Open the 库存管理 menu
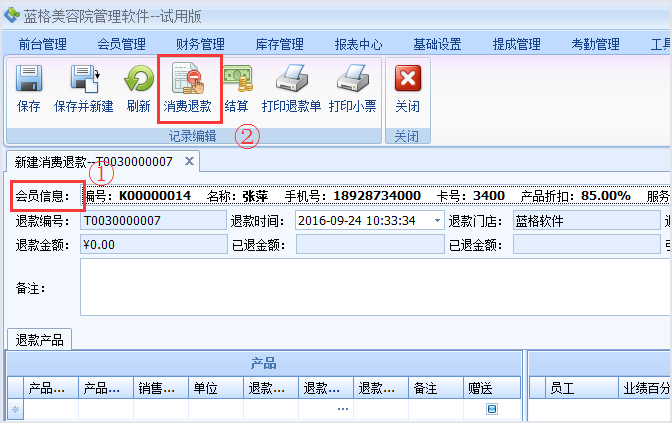This screenshot has height=423, width=672. pyautogui.click(x=279, y=44)
